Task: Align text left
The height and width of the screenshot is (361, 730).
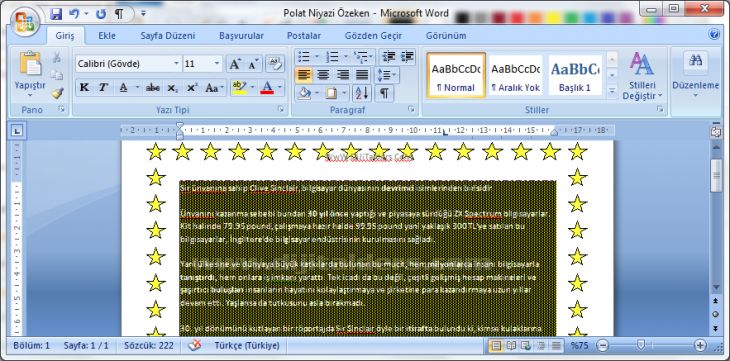Action: tap(304, 75)
